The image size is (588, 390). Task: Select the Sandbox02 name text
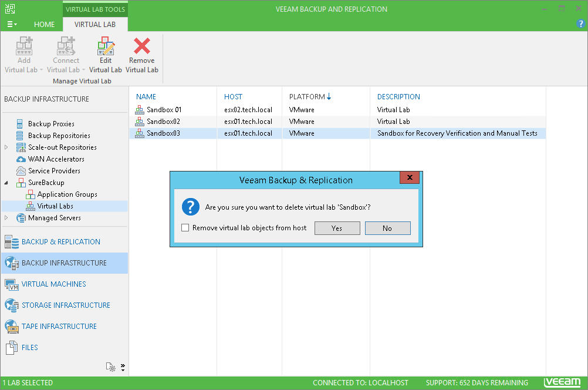tap(163, 122)
